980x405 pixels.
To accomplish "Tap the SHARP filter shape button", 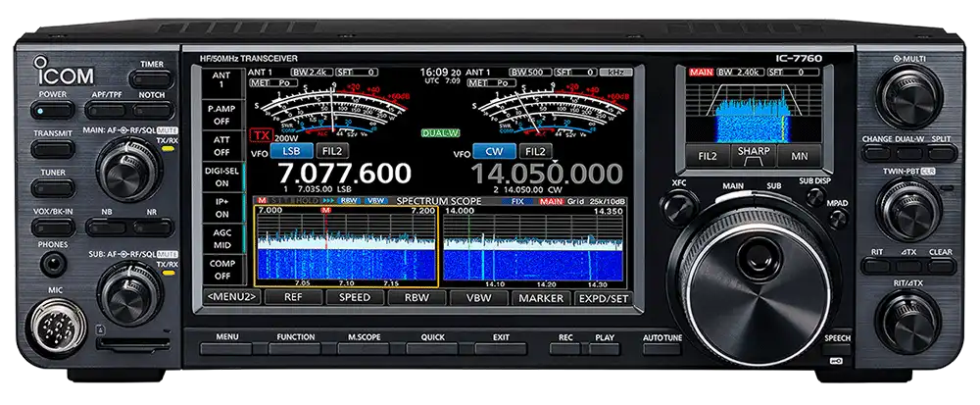I will (x=753, y=156).
